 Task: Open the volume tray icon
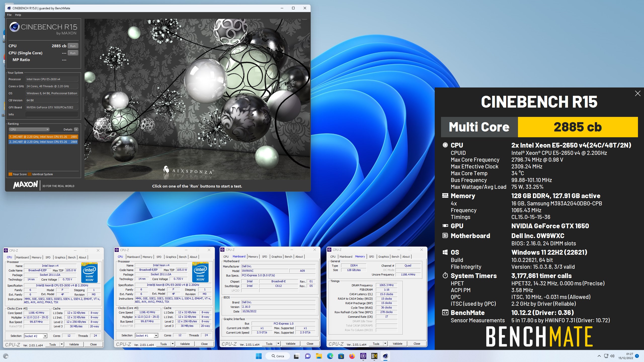612,356
